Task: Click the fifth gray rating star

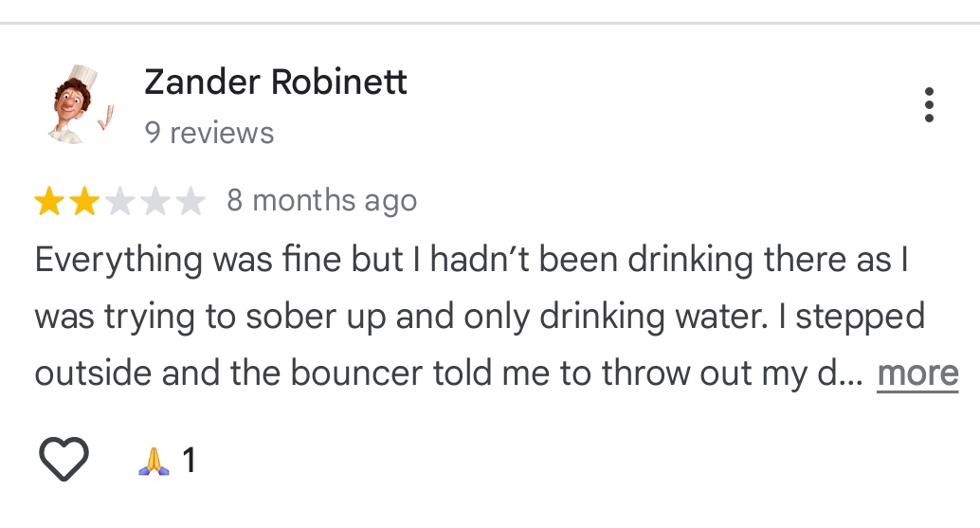Action: pyautogui.click(x=190, y=202)
